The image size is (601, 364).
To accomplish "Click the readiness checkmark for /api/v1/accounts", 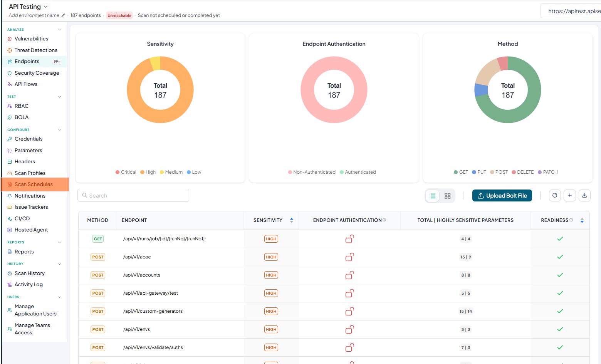I will tap(560, 275).
